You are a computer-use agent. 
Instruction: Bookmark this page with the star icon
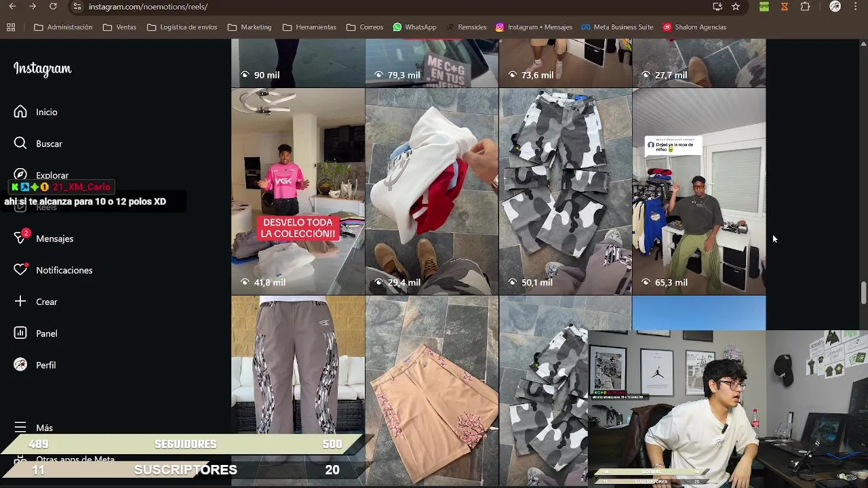[x=736, y=7]
